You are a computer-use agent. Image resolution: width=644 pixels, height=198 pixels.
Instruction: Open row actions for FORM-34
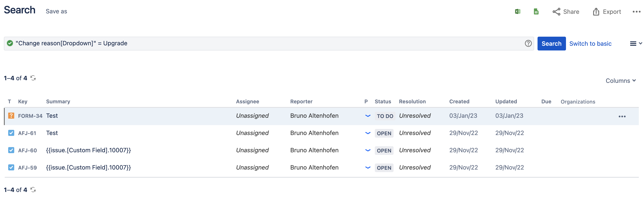click(x=622, y=116)
